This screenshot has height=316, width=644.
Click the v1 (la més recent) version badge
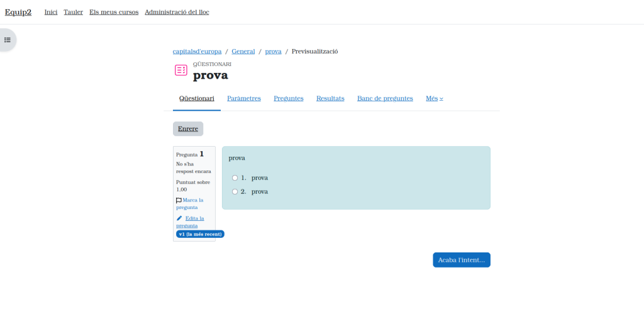[x=200, y=234]
